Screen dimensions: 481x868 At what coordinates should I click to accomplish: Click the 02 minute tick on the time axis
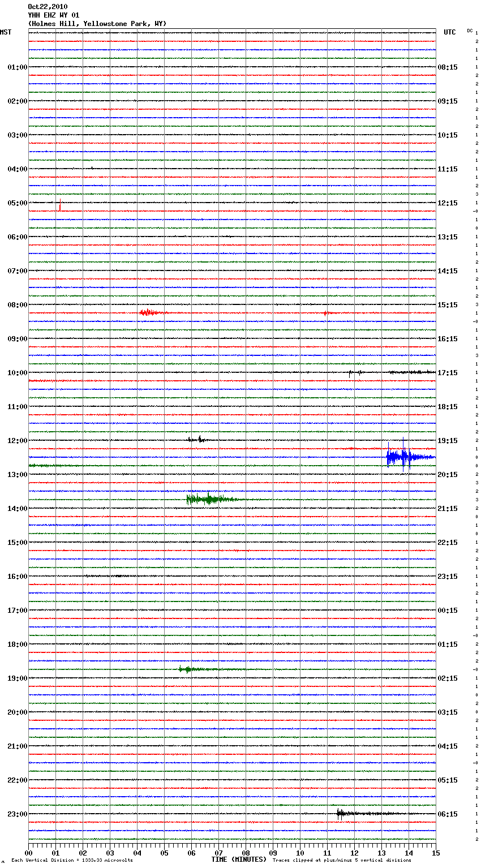(83, 853)
